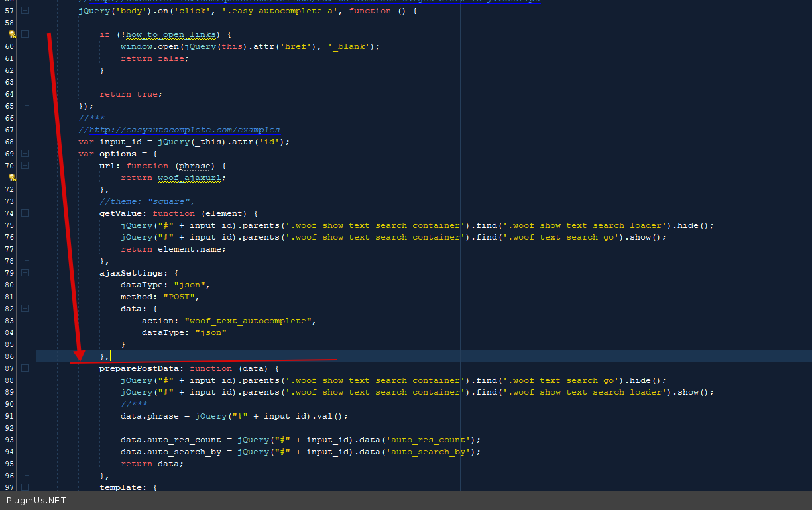
Task: Fold the var options object
Action: pos(25,154)
